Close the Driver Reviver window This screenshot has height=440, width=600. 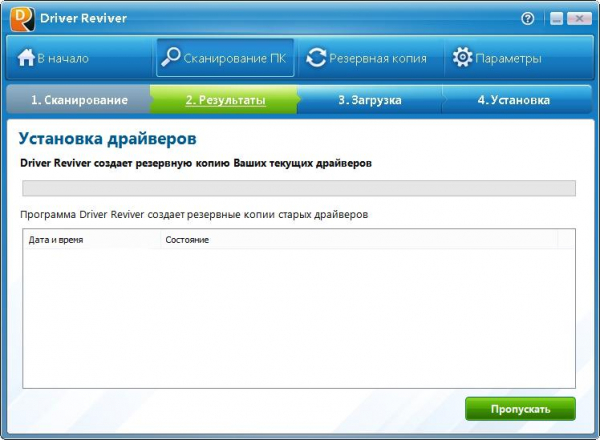579,19
